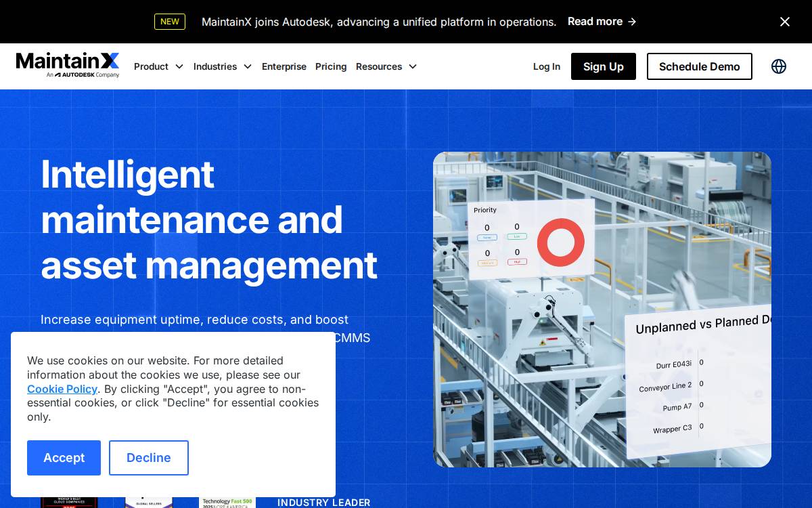Click the Intelligent maintenance headline
812x508 pixels.
click(x=209, y=219)
